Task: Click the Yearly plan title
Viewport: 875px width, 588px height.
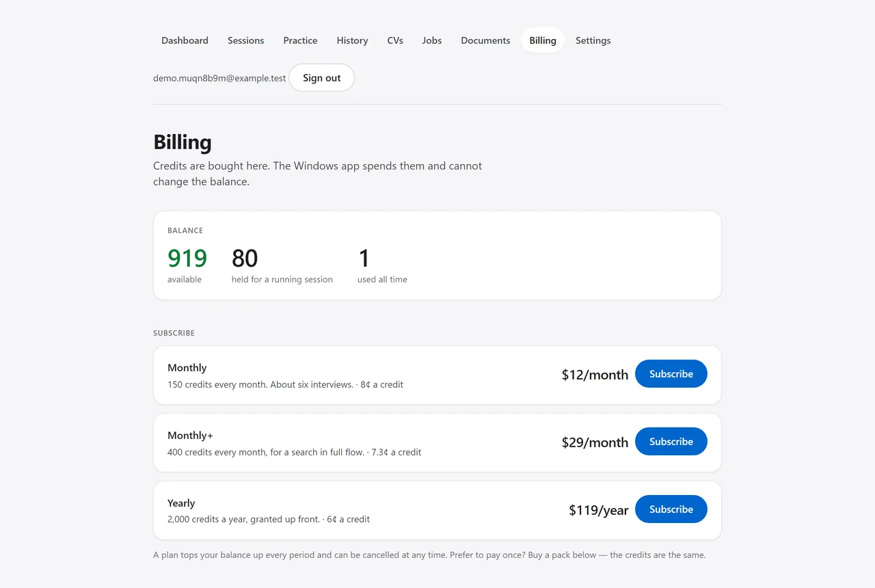Action: (x=181, y=503)
